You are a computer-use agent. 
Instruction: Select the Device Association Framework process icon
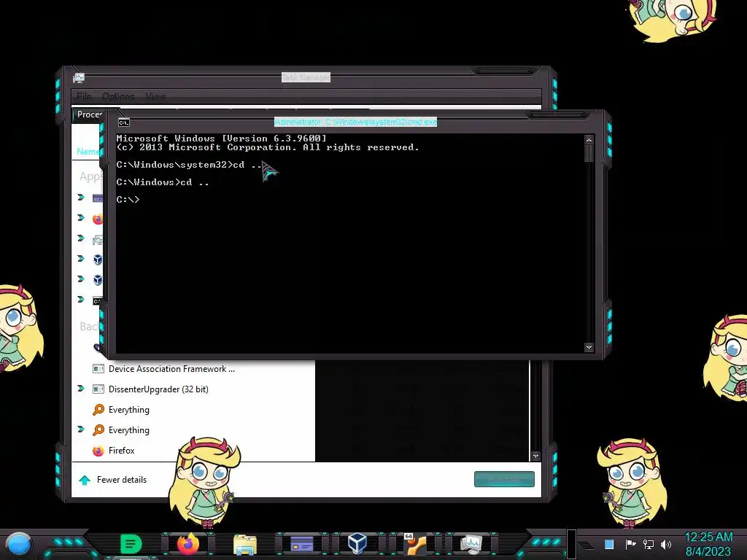click(x=98, y=368)
